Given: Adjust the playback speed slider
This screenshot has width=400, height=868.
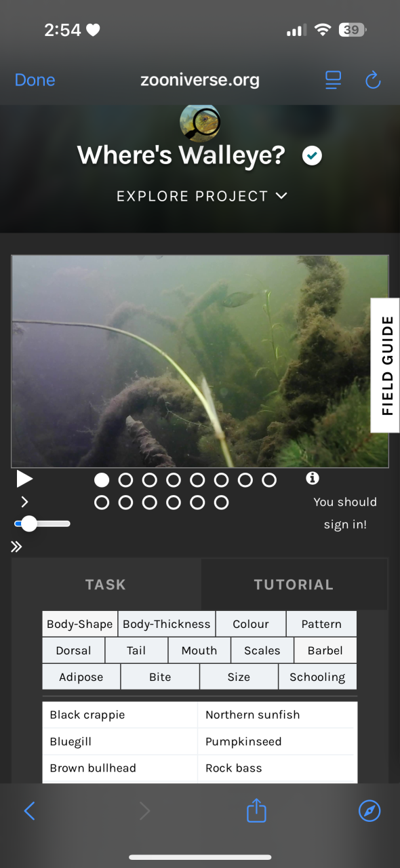Looking at the screenshot, I should 42,524.
